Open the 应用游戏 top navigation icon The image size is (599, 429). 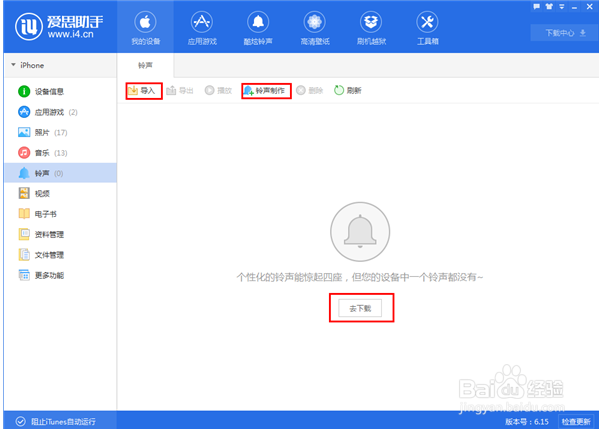[x=202, y=28]
